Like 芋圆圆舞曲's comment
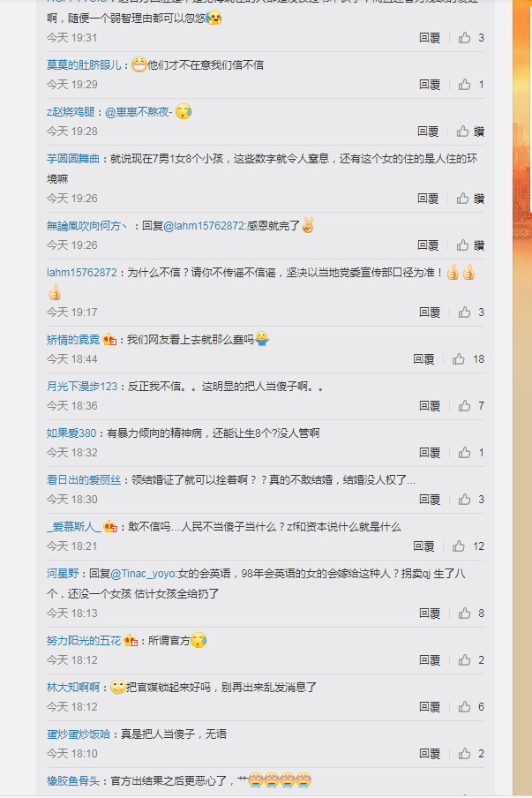532x798 pixels. pyautogui.click(x=470, y=199)
